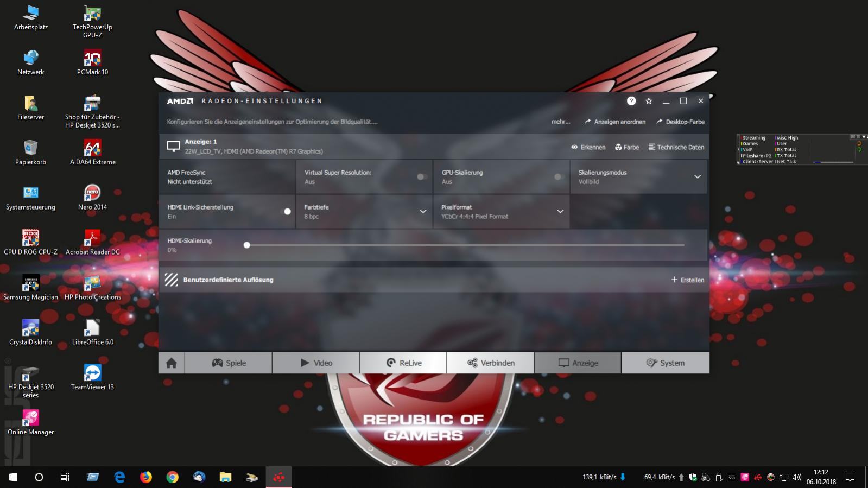Open the Action Center notification icon
Image resolution: width=868 pixels, height=488 pixels.
click(x=850, y=477)
